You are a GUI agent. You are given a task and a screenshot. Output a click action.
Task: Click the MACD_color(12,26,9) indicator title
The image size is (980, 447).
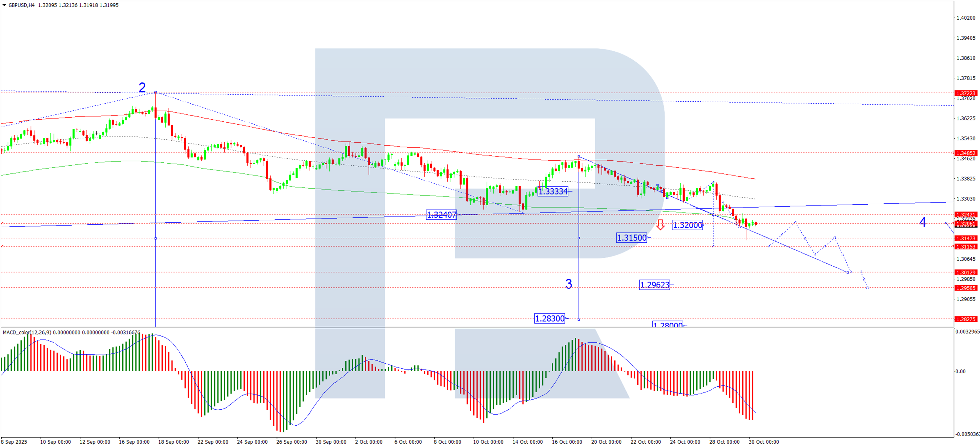click(27, 333)
